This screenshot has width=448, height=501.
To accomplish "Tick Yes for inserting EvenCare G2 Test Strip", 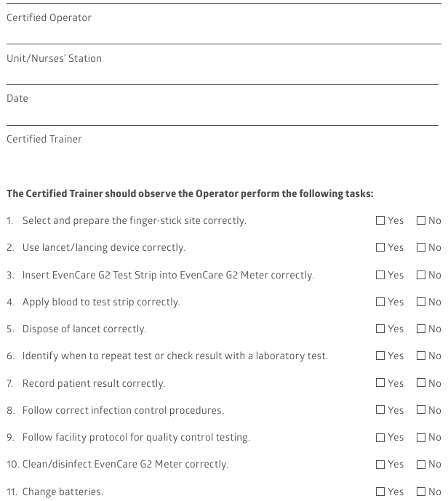I will [x=380, y=275].
